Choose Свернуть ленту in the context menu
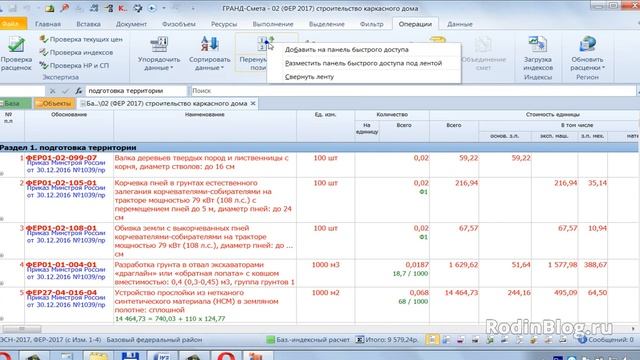 (x=309, y=77)
